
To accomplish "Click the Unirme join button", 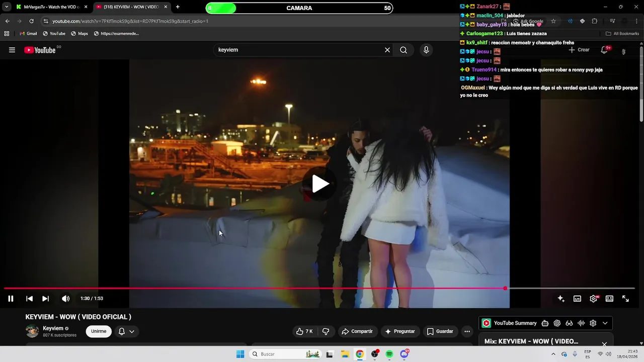I will click(x=99, y=331).
